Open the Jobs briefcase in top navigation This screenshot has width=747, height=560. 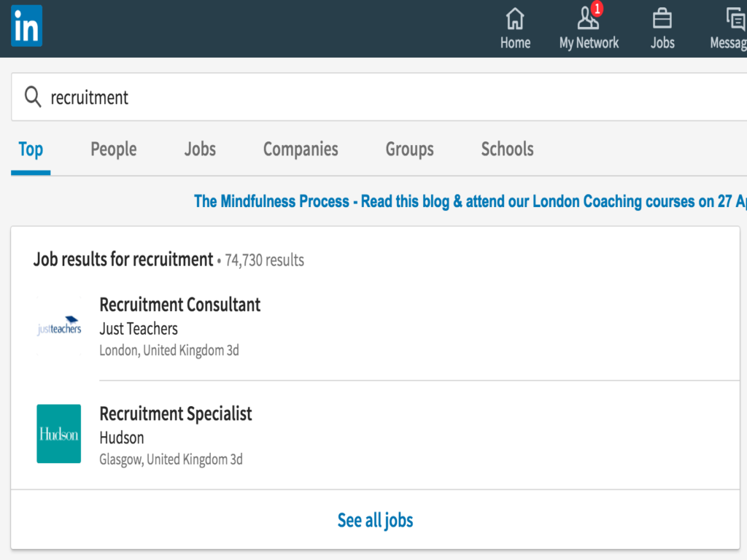click(x=662, y=28)
